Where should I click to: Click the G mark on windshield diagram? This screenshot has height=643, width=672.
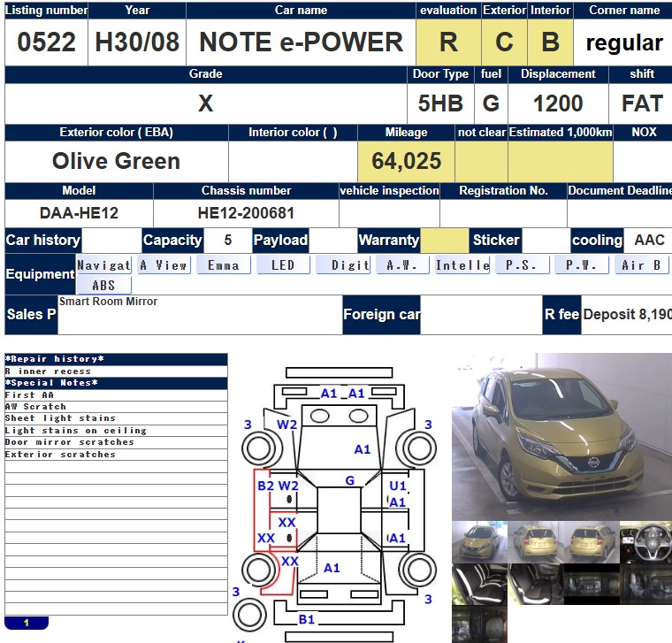click(x=350, y=480)
